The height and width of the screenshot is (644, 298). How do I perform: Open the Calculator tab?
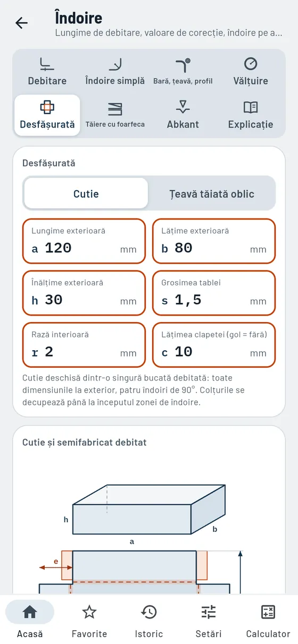268,621
